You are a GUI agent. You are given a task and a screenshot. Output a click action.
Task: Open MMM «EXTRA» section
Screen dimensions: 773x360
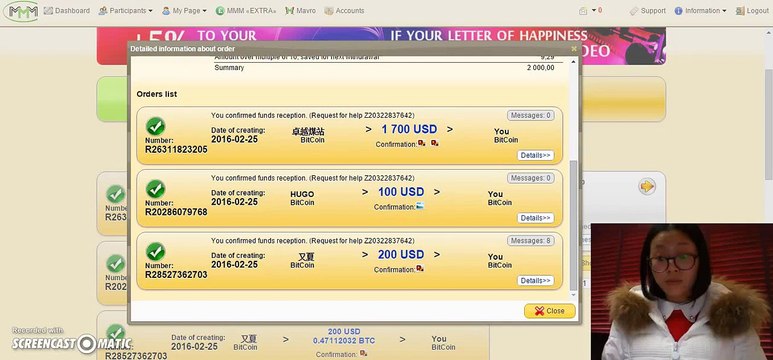(x=246, y=10)
